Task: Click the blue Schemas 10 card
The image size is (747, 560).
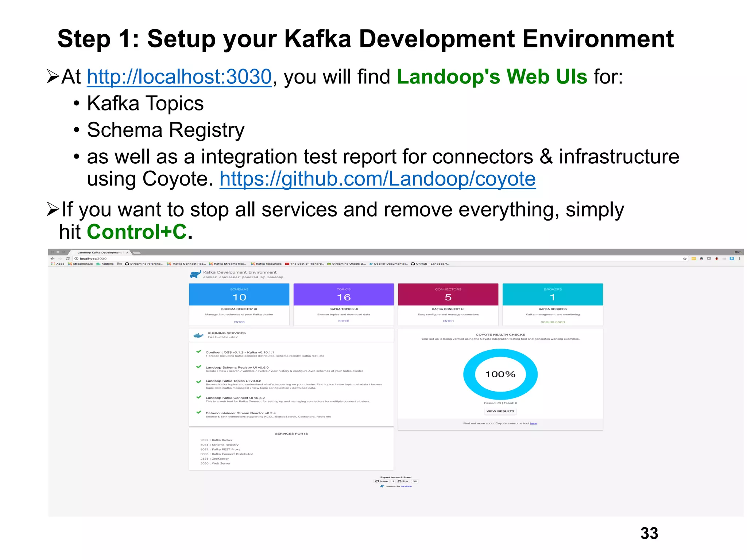Action: [x=239, y=294]
